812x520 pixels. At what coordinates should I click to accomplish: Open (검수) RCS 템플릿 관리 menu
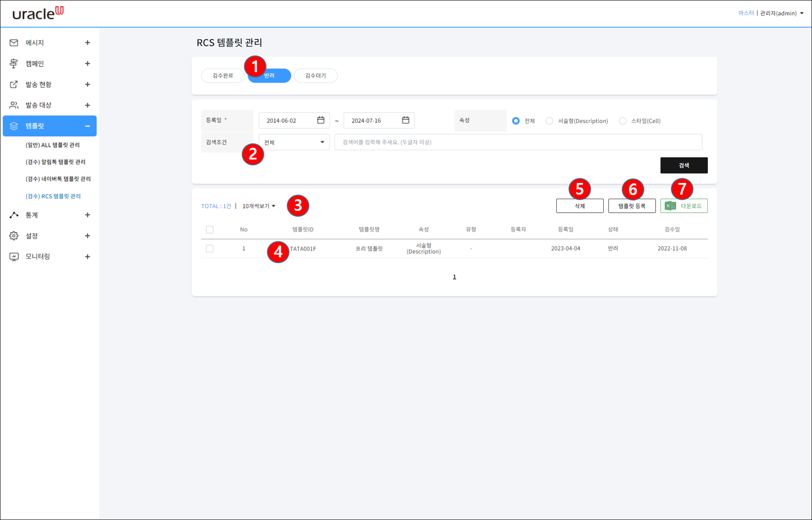click(x=53, y=196)
